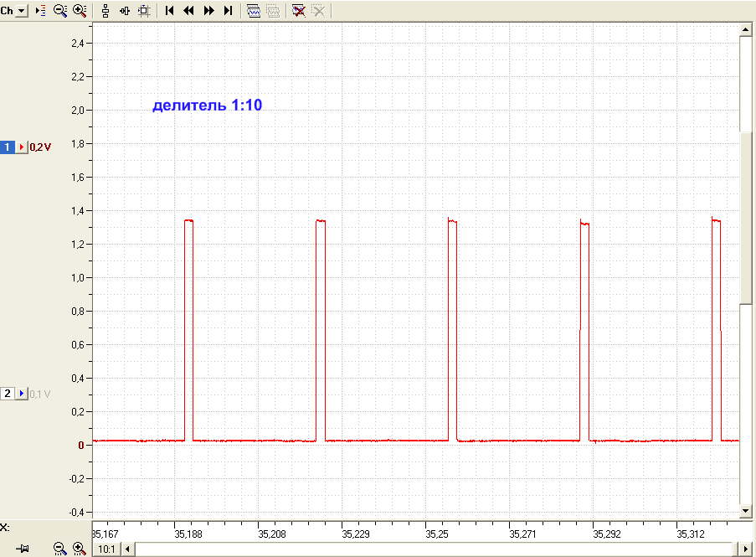The width and height of the screenshot is (756, 557).
Task: Open the Ch channel dropdown arrow
Action: click(x=22, y=11)
